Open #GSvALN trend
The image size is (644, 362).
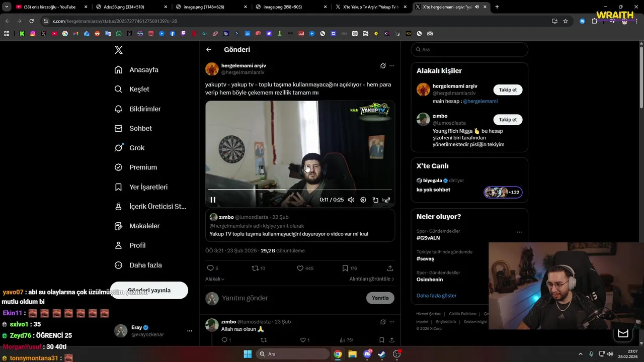click(428, 238)
